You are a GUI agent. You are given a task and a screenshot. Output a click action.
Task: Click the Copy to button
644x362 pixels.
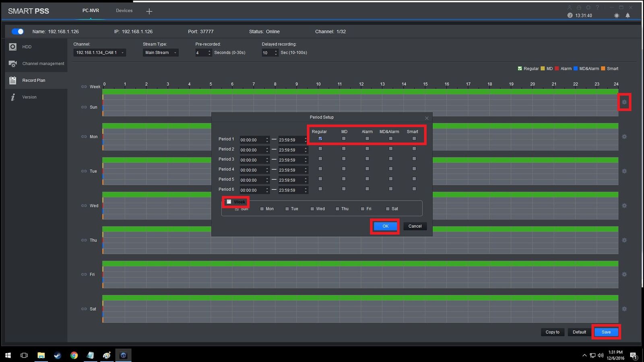click(552, 332)
